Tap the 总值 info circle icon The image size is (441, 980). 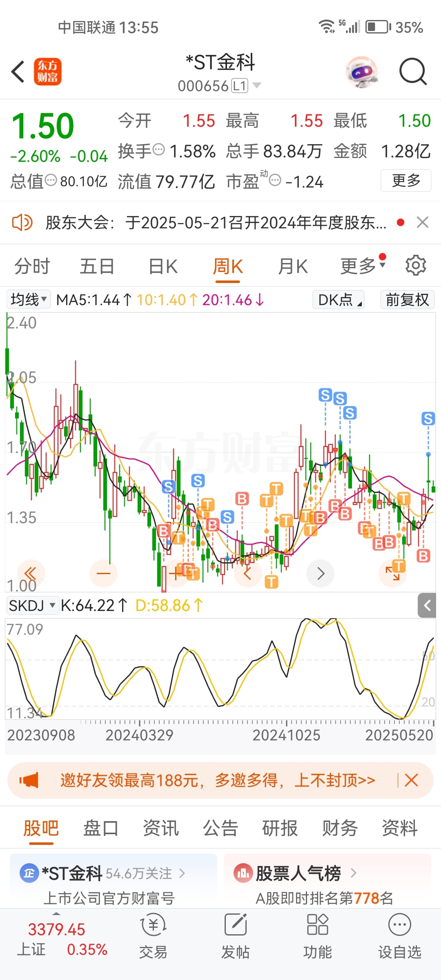tap(51, 180)
